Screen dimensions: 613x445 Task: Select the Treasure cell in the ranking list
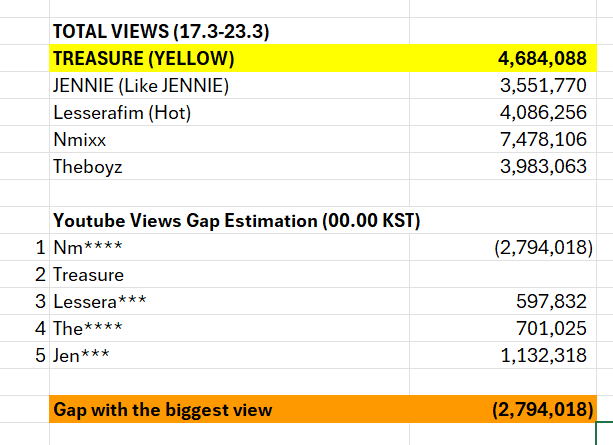[x=229, y=274]
